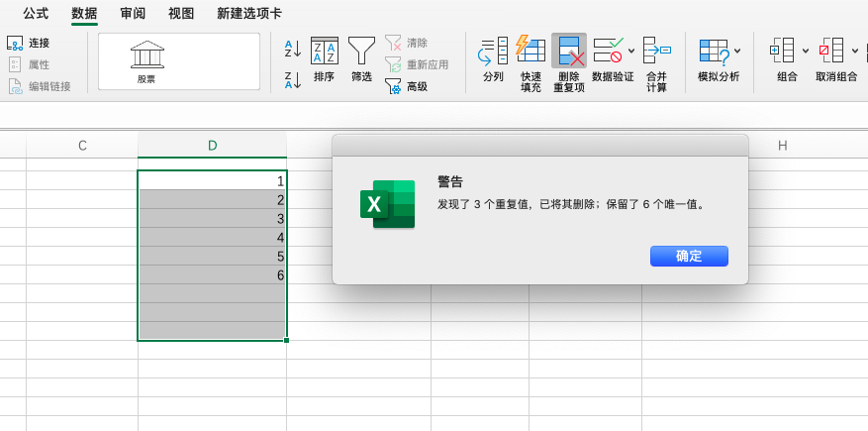Select column C header
The width and height of the screenshot is (868, 431).
pos(82,145)
